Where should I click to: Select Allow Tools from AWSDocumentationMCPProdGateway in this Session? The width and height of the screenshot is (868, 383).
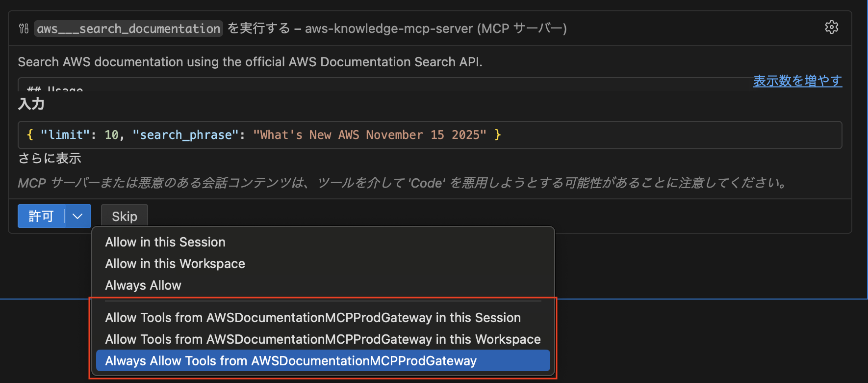point(323,318)
